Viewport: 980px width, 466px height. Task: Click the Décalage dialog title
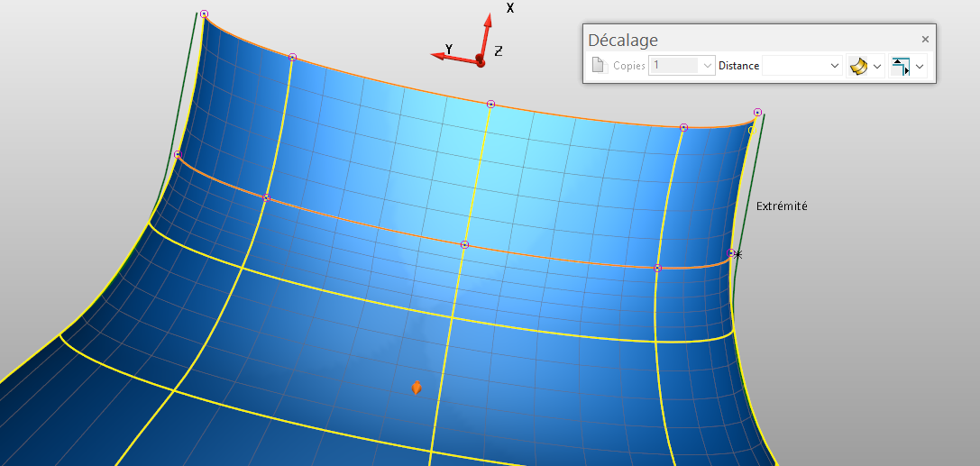[x=623, y=40]
